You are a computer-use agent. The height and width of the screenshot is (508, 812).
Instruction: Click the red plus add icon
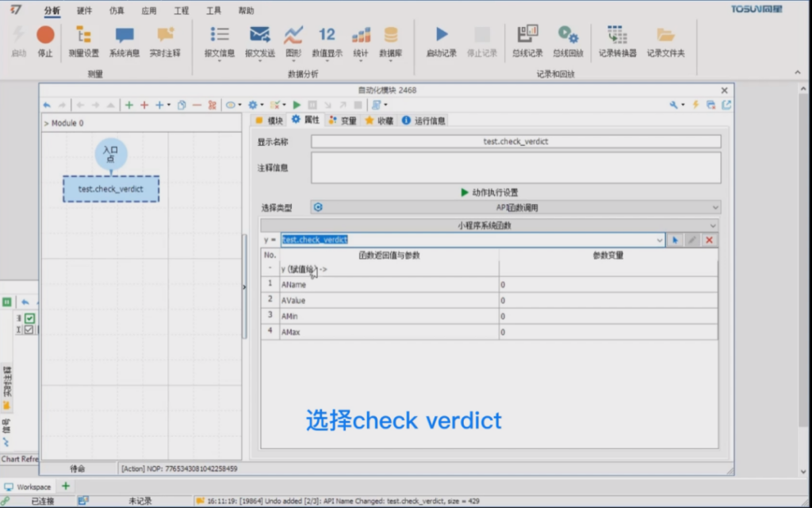[x=144, y=106]
